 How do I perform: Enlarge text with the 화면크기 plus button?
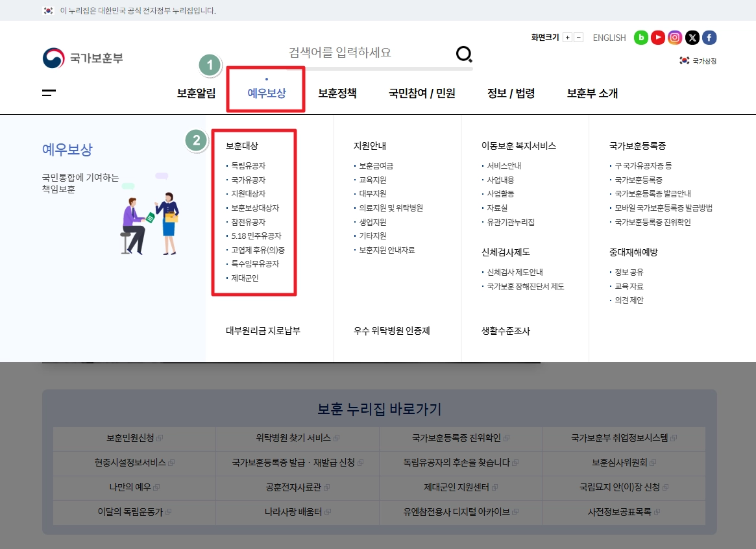pos(567,37)
